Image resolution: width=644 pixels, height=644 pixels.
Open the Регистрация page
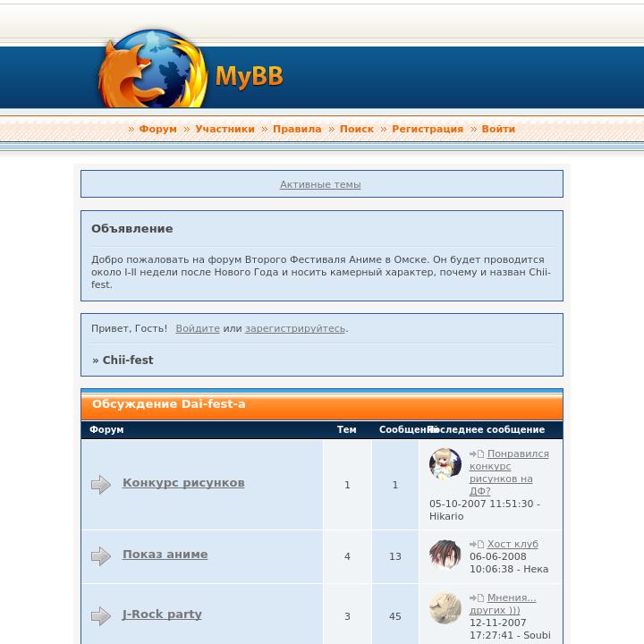pyautogui.click(x=428, y=129)
